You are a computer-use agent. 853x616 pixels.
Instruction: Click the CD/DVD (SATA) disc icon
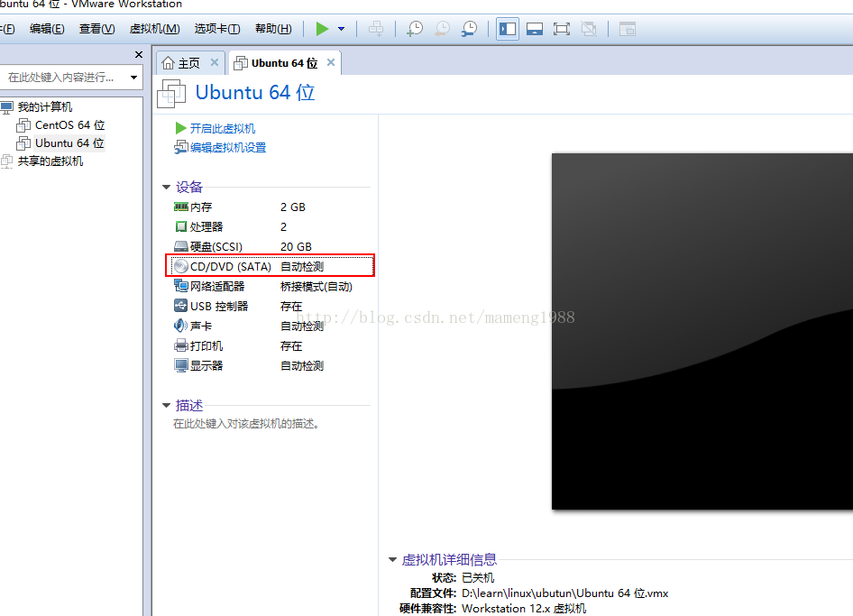pyautogui.click(x=180, y=266)
